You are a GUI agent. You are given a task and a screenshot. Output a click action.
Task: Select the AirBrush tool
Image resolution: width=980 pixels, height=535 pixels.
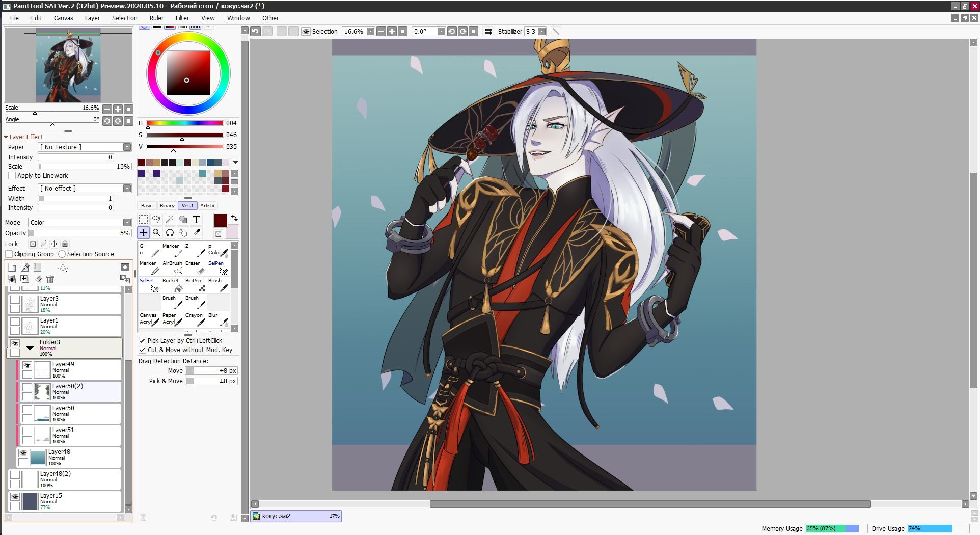point(173,267)
